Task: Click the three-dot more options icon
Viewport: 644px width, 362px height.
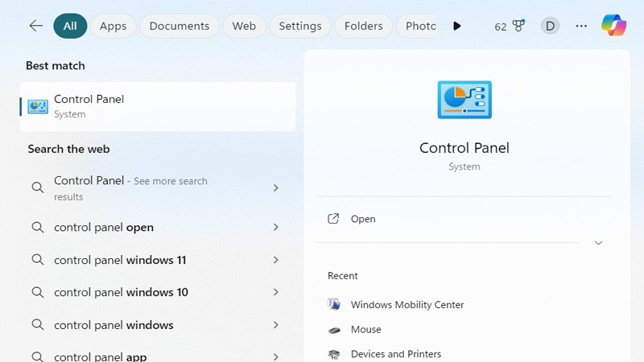Action: [581, 26]
